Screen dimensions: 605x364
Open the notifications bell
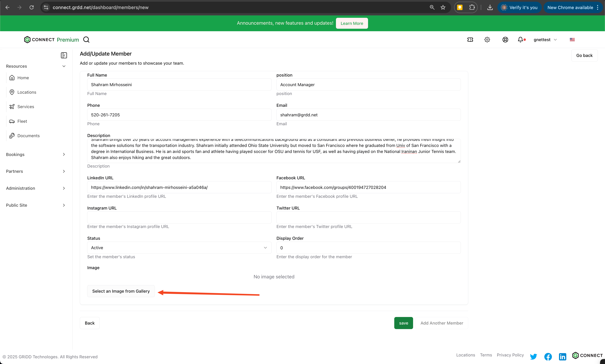(520, 39)
